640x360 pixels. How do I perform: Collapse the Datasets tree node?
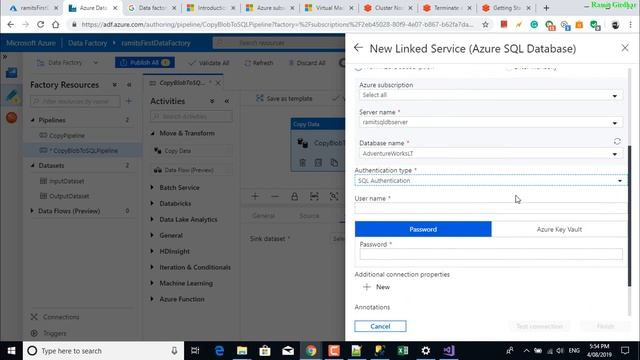[33, 165]
